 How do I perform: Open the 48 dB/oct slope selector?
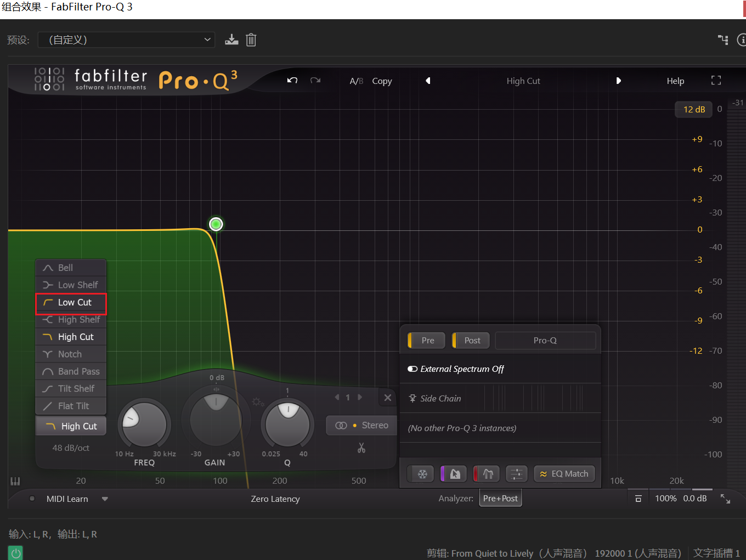(71, 448)
